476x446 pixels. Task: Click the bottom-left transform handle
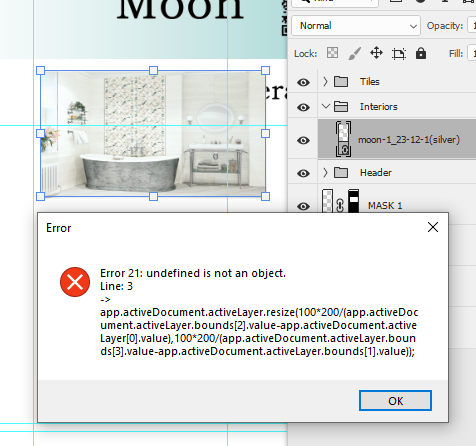pyautogui.click(x=40, y=196)
